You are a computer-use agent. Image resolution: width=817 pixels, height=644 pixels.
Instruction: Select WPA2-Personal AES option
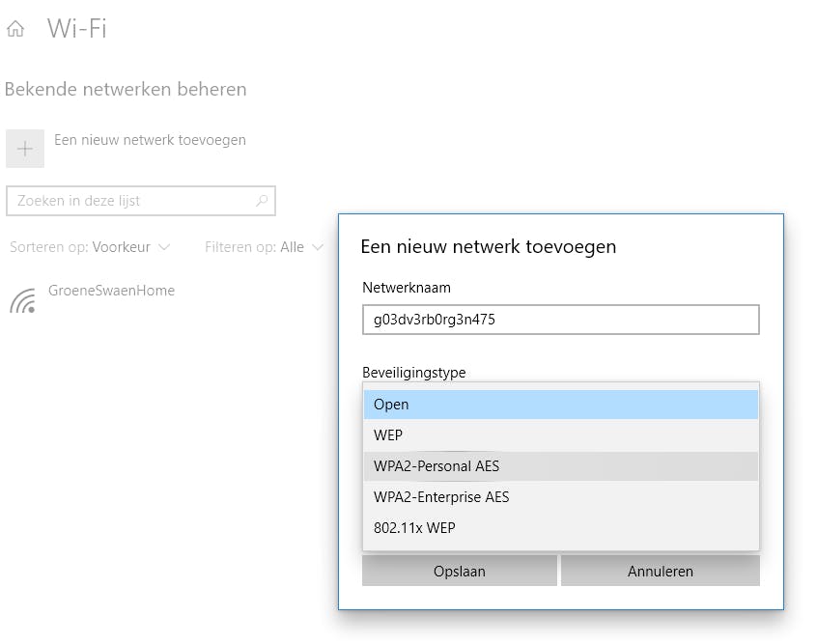560,466
